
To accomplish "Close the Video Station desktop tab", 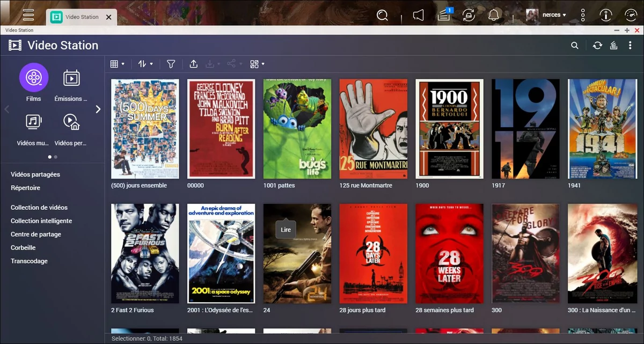I will [108, 17].
